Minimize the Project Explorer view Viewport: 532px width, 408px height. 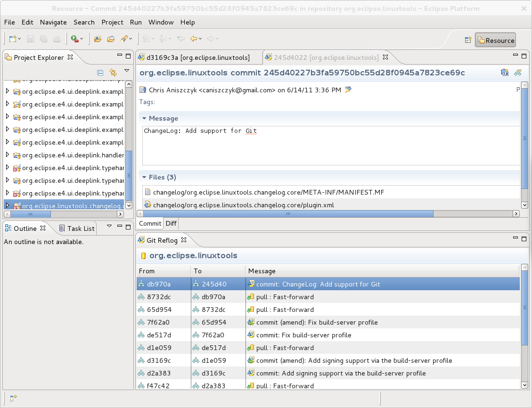coord(119,55)
